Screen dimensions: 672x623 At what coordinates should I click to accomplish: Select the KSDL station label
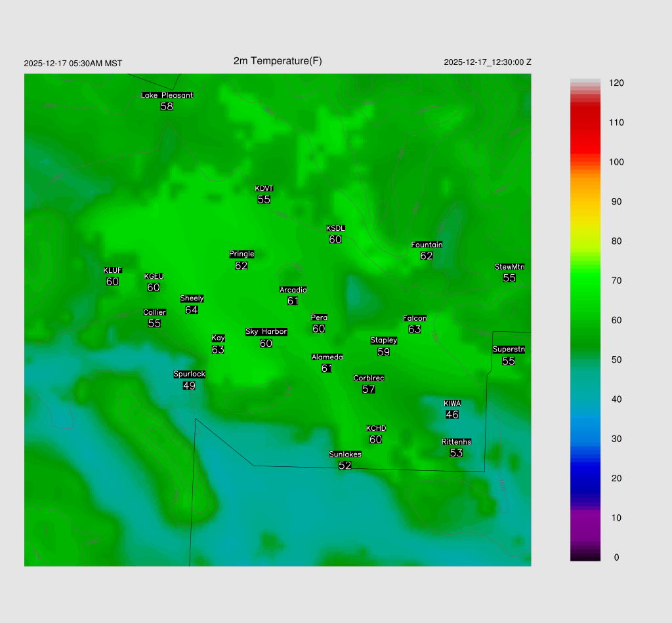tap(335, 228)
